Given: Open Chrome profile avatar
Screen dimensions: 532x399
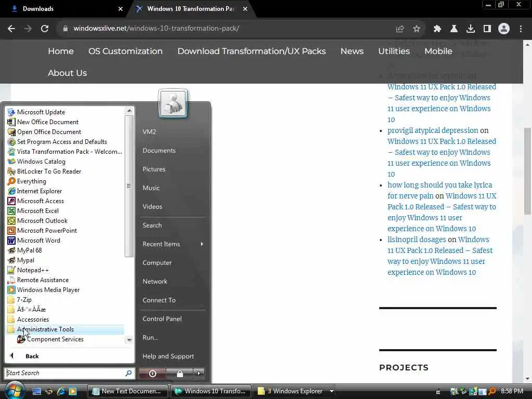Looking at the screenshot, I should point(504,29).
